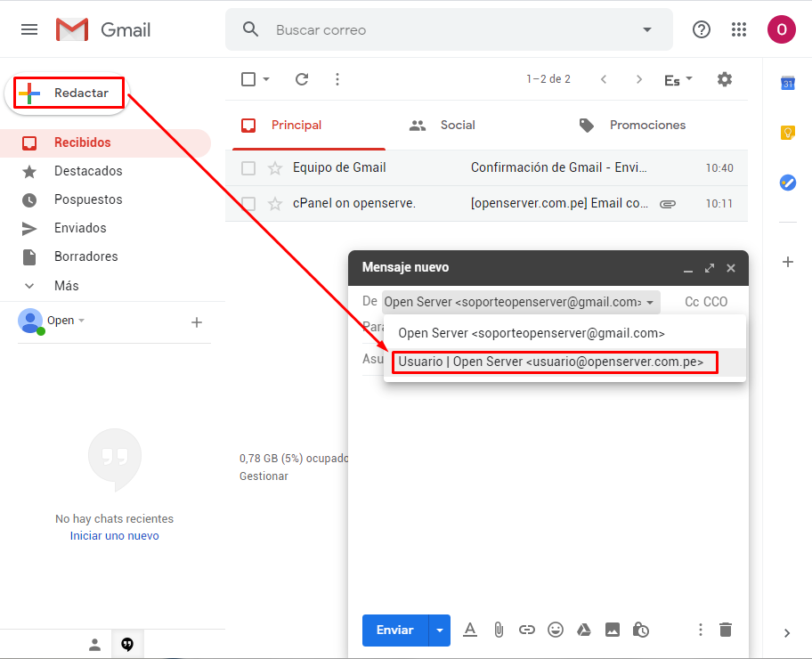
Task: Click the Iniciar uno nuevo link
Action: (x=115, y=536)
